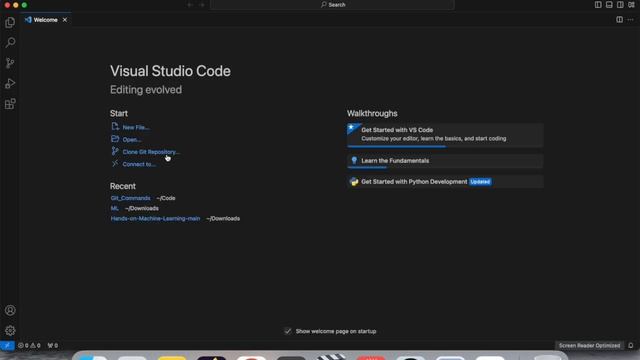The width and height of the screenshot is (640, 360).
Task: Split the editor right
Action: [x=619, y=20]
